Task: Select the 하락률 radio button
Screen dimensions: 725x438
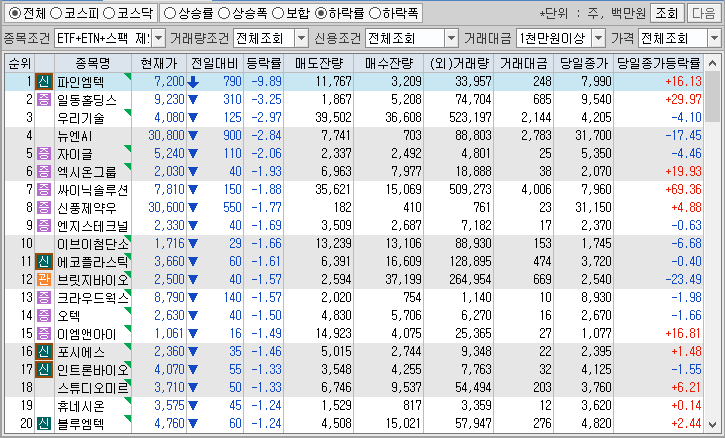Action: pyautogui.click(x=321, y=13)
